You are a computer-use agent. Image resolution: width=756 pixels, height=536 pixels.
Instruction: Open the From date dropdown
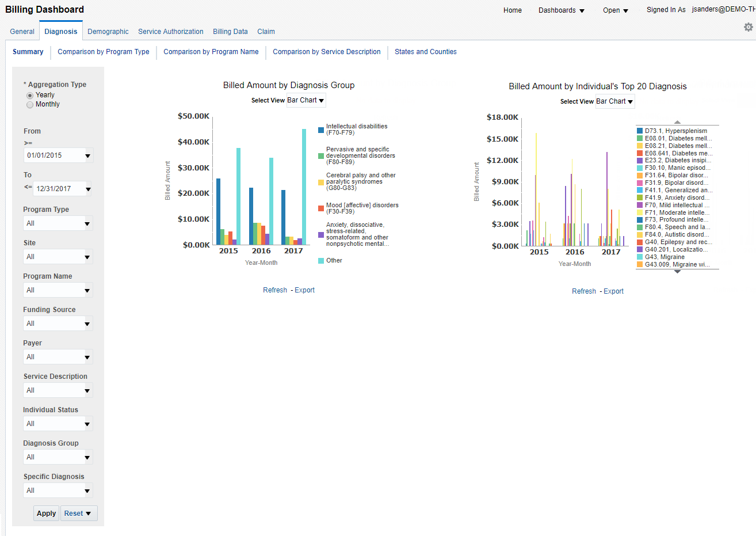88,155
